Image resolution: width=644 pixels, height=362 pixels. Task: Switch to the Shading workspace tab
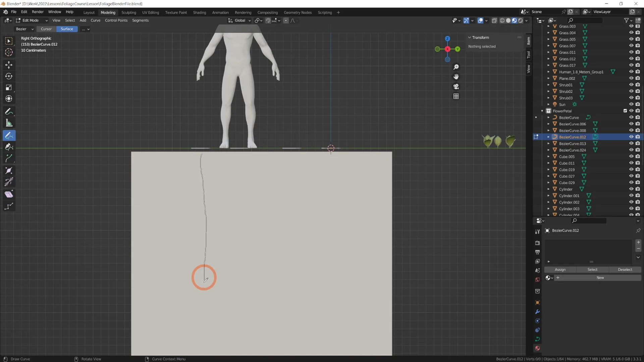[200, 12]
